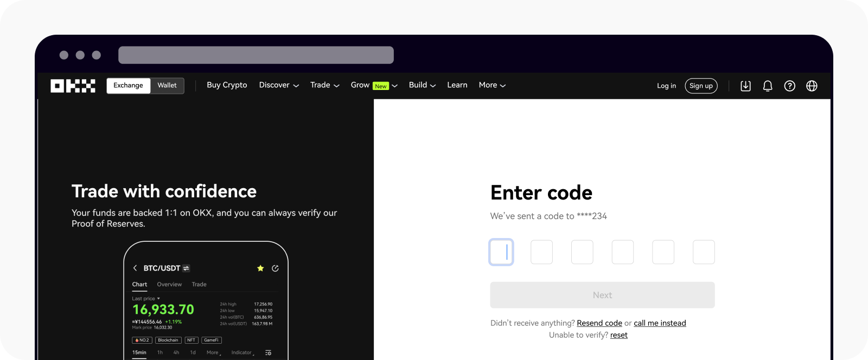
Task: Open the More timeframe dropdown in chart
Action: [x=214, y=352]
